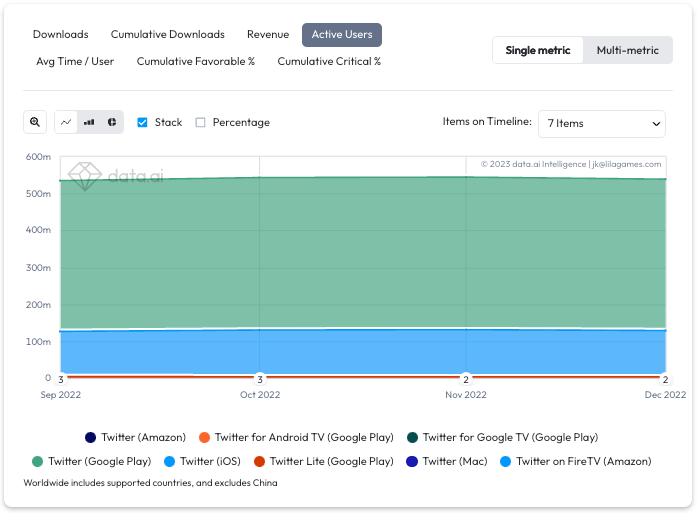This screenshot has width=699, height=513.
Task: Switch to bar chart view
Action: tap(89, 122)
